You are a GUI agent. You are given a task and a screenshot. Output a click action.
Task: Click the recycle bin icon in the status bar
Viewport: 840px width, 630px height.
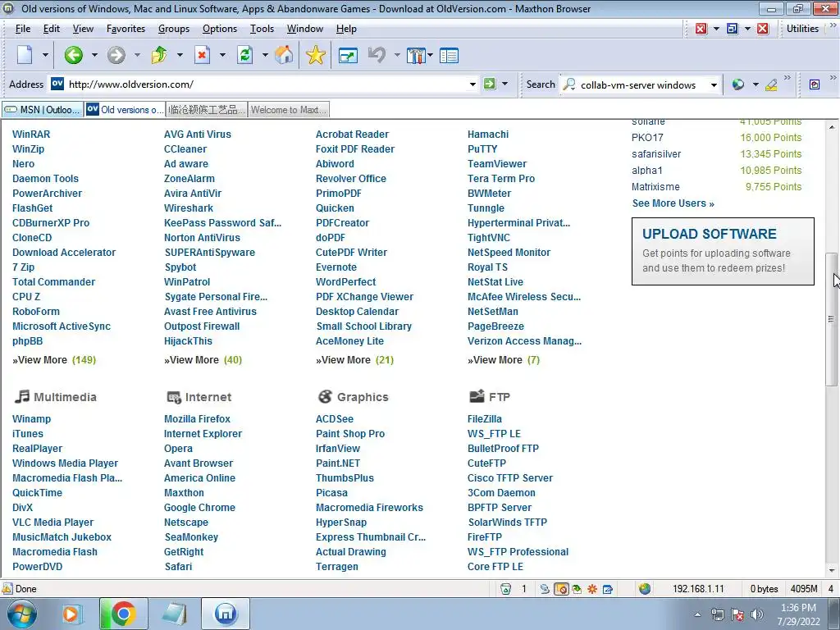[505, 589]
